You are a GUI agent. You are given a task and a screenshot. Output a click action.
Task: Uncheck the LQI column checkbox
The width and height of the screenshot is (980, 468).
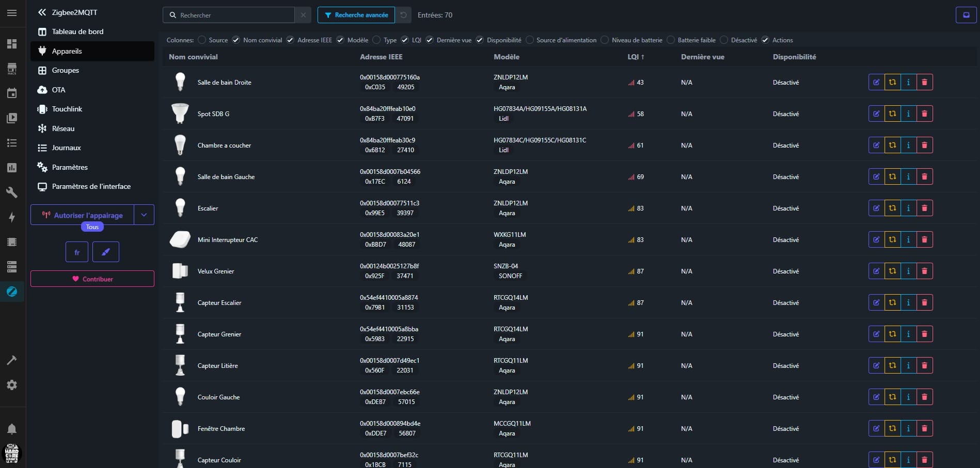coord(404,40)
